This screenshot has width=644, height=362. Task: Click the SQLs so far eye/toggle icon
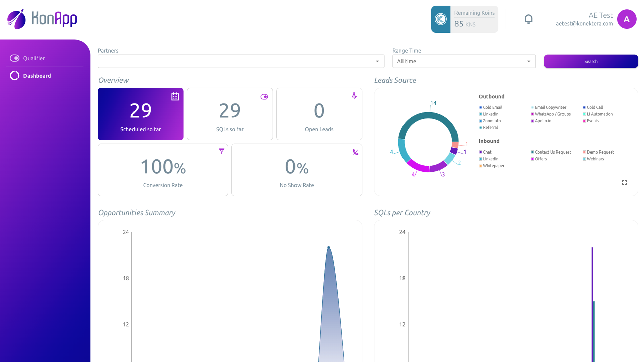[x=264, y=96]
